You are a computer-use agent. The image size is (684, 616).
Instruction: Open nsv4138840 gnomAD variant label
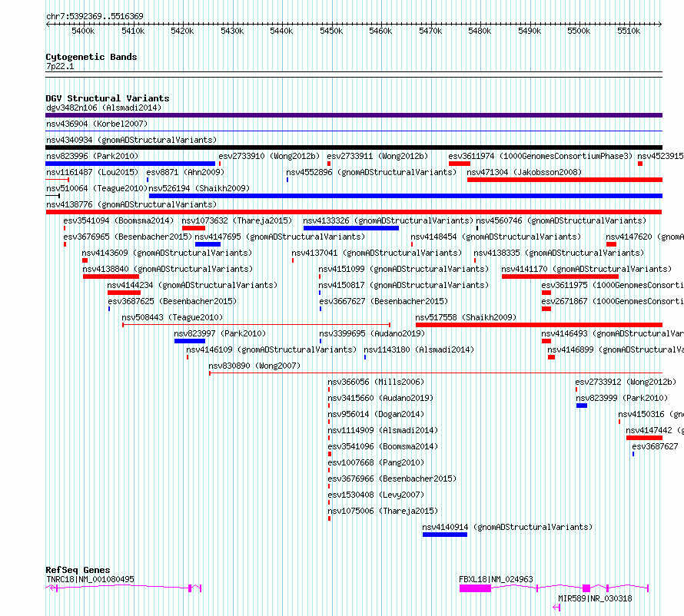coord(168,269)
